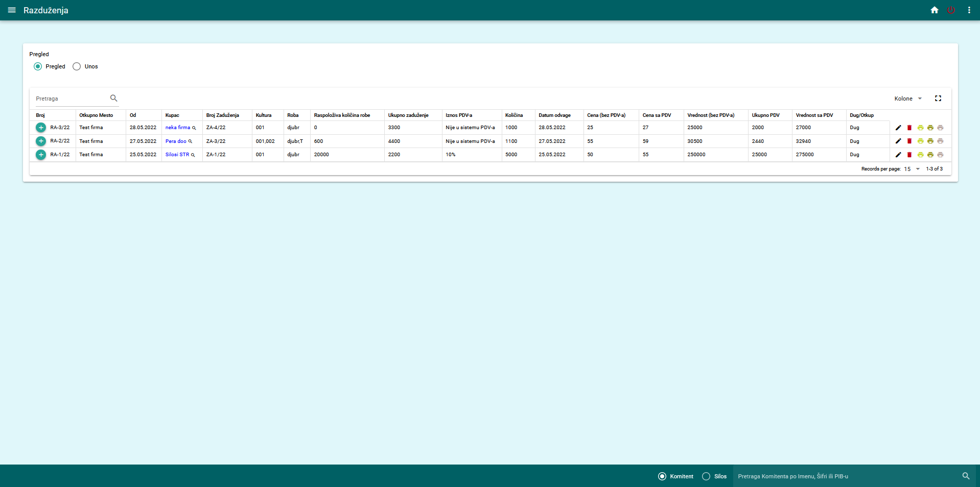Click the Silosi STR kupac link
The height and width of the screenshot is (487, 980).
[177, 155]
